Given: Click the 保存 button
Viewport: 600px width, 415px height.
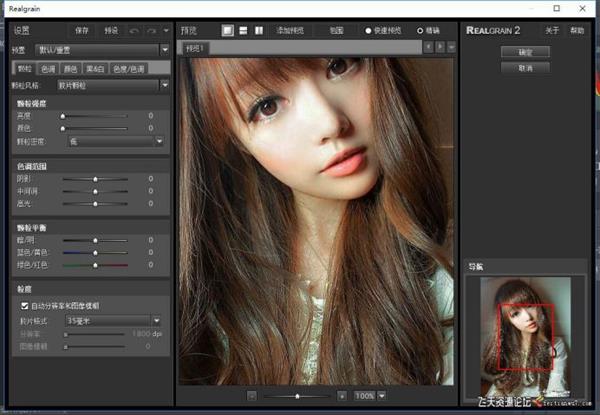Looking at the screenshot, I should [82, 31].
